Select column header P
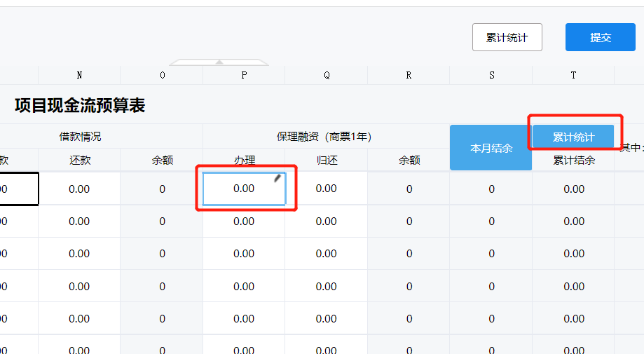Image resolution: width=644 pixels, height=354 pixels. pyautogui.click(x=244, y=75)
